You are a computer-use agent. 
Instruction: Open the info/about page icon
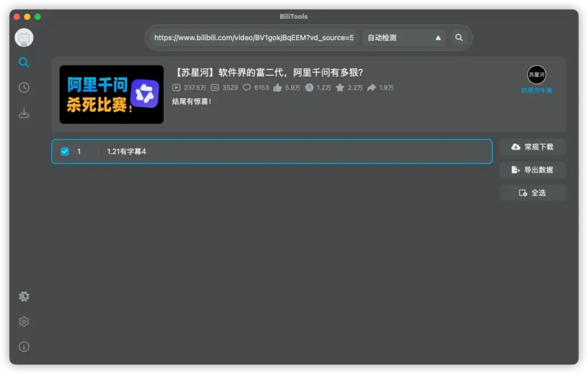click(x=24, y=346)
